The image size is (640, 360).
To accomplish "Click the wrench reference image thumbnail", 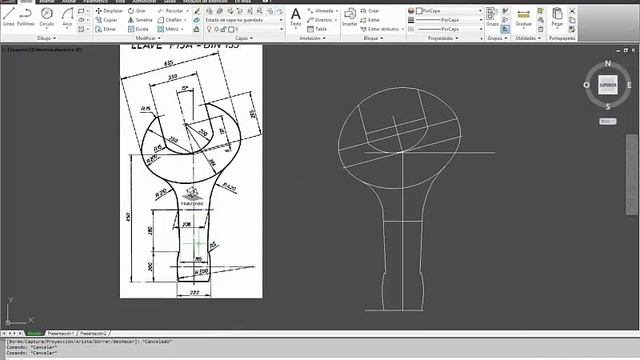I will point(191,171).
